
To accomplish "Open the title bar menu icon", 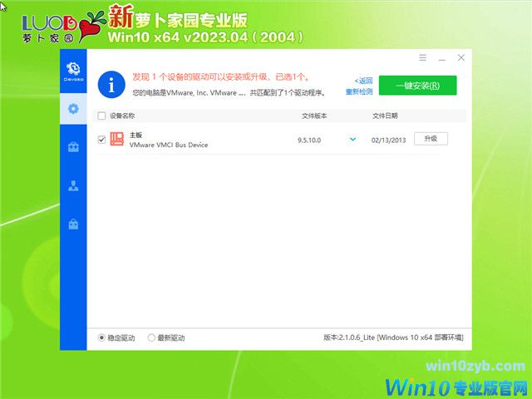I will click(x=423, y=58).
